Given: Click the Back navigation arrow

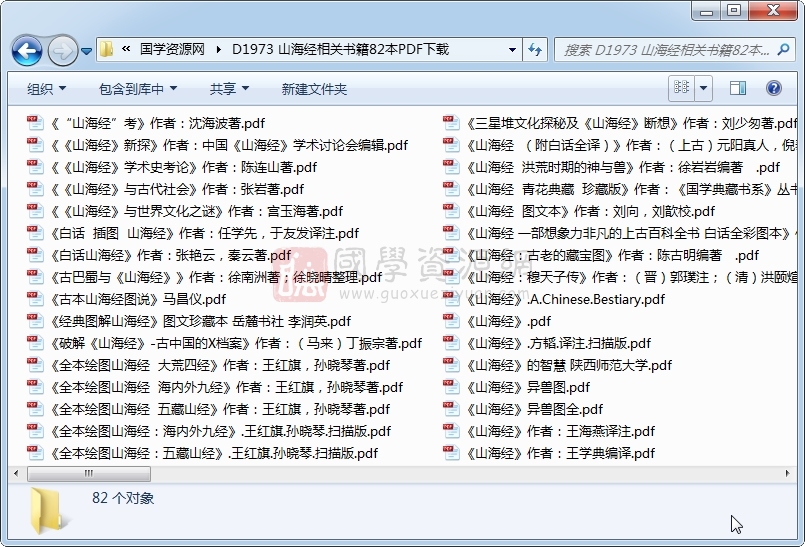Looking at the screenshot, I should click(26, 49).
